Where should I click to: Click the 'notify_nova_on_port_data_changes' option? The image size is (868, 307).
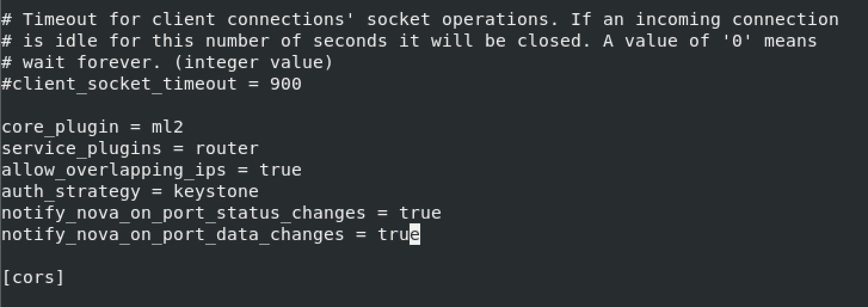[x=173, y=235]
